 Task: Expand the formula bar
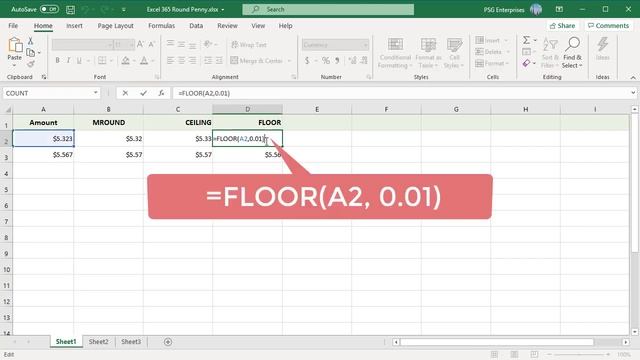coord(633,93)
